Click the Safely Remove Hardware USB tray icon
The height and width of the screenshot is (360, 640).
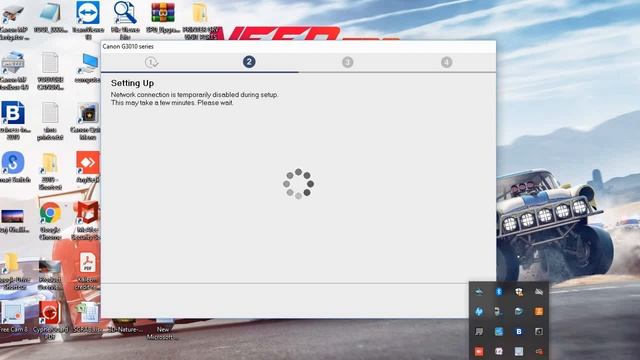coord(499,311)
